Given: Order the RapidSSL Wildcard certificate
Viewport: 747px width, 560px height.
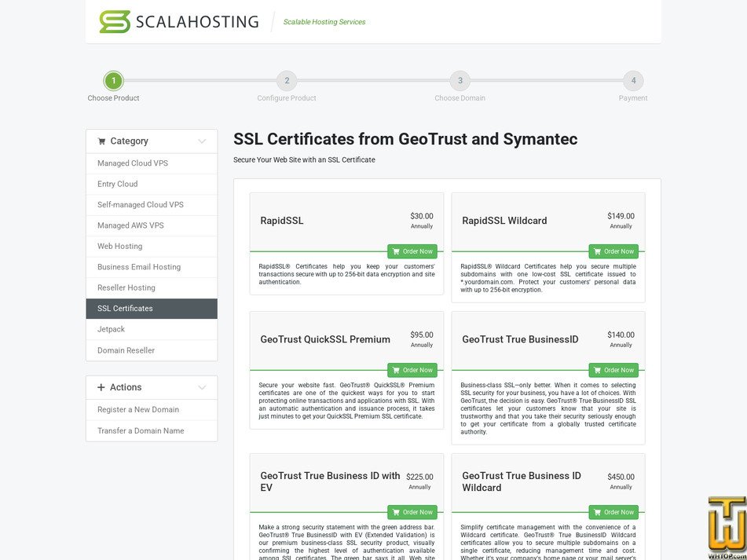Looking at the screenshot, I should (613, 251).
